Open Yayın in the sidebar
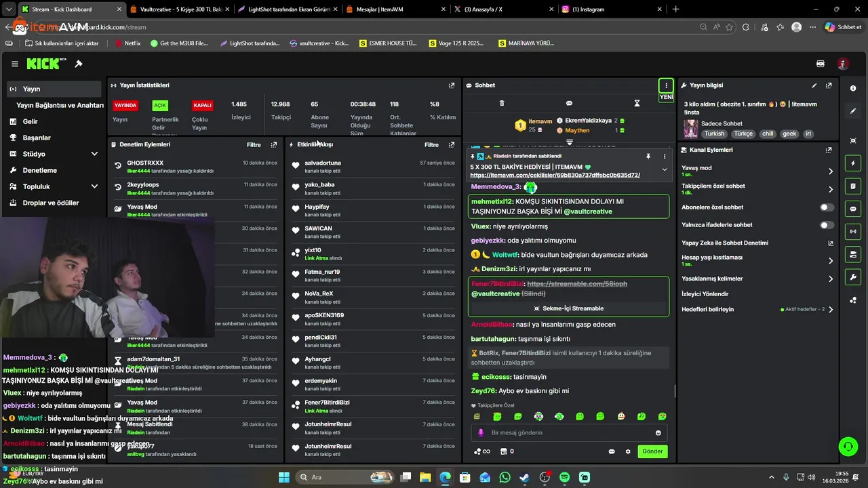This screenshot has width=868, height=488. pyautogui.click(x=54, y=89)
